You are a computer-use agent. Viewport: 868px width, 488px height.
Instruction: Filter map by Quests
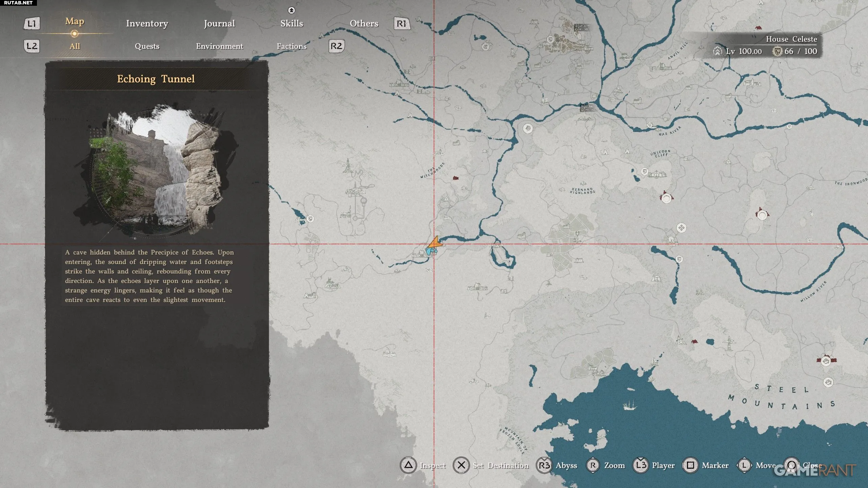coord(147,46)
